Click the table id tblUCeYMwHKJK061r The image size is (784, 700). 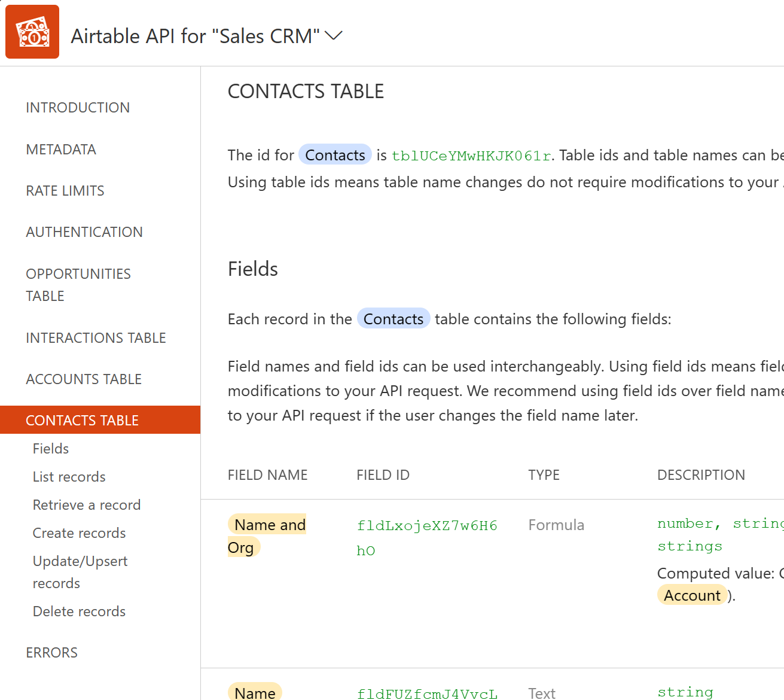point(471,156)
